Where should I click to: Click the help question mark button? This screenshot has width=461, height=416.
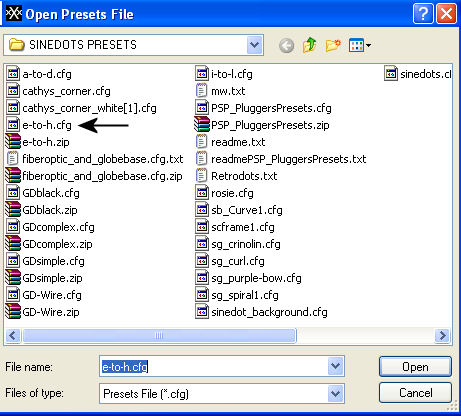[423, 14]
